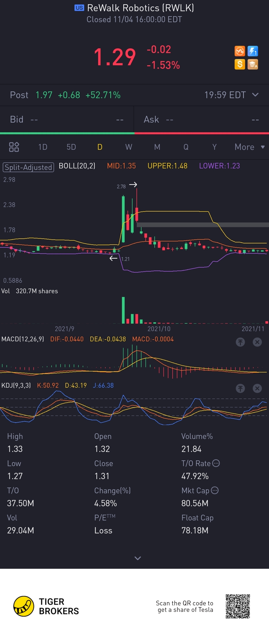This screenshot has height=644, width=269.
Task: Show T/O Rate info bubble
Action: pyautogui.click(x=216, y=463)
